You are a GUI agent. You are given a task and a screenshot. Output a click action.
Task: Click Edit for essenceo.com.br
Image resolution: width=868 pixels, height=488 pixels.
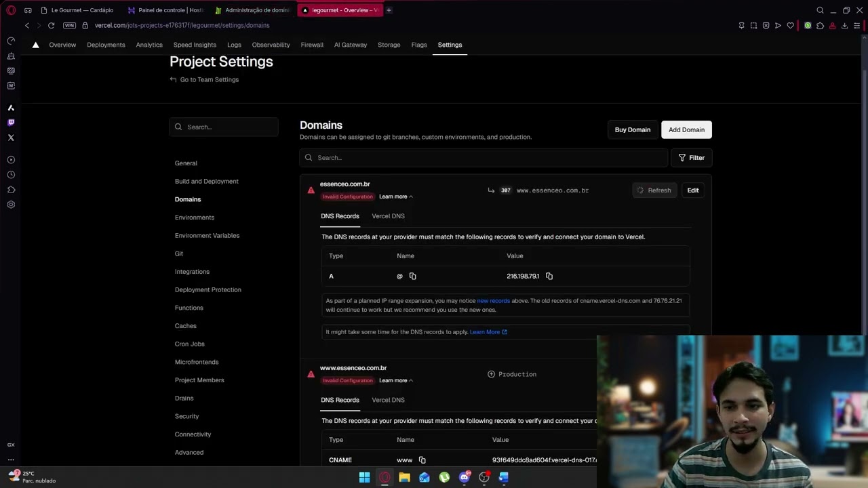coord(693,190)
